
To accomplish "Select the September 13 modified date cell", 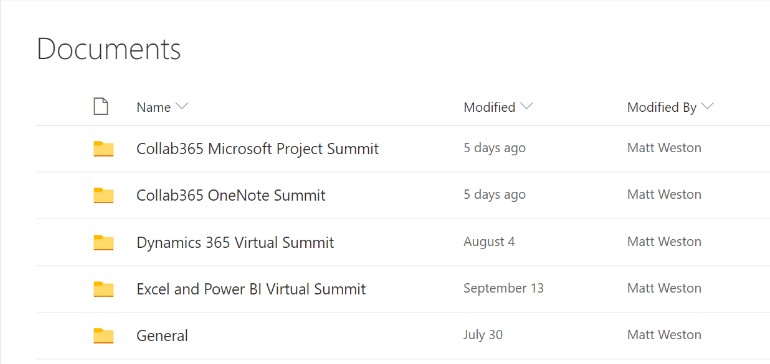I will [x=503, y=288].
